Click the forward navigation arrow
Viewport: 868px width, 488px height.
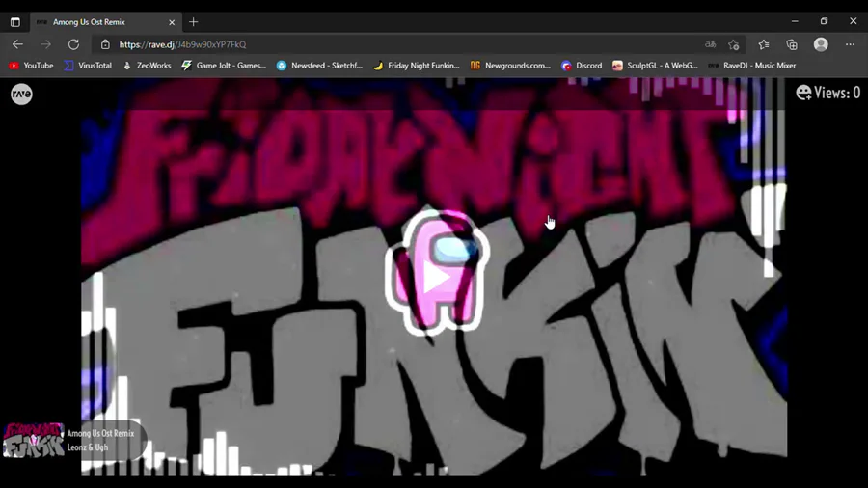tap(45, 44)
